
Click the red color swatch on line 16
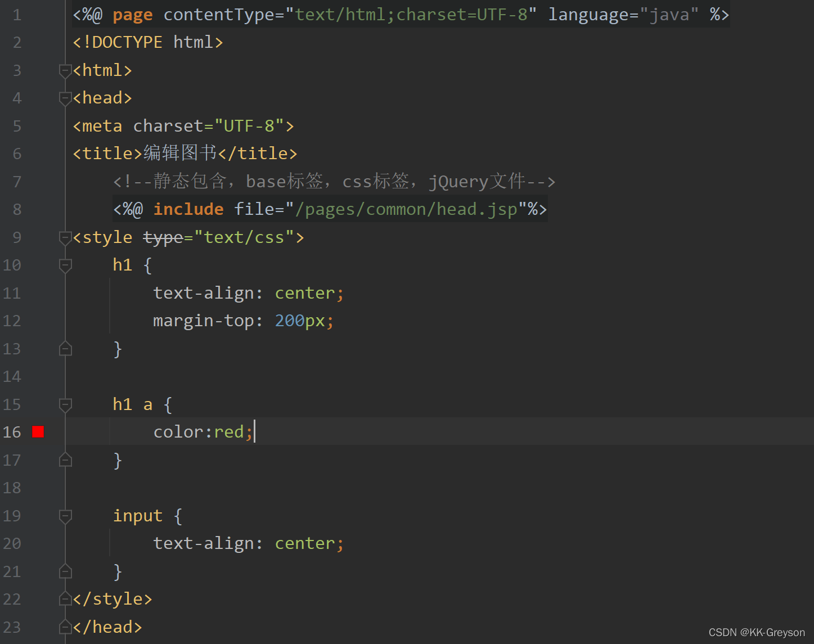click(38, 431)
